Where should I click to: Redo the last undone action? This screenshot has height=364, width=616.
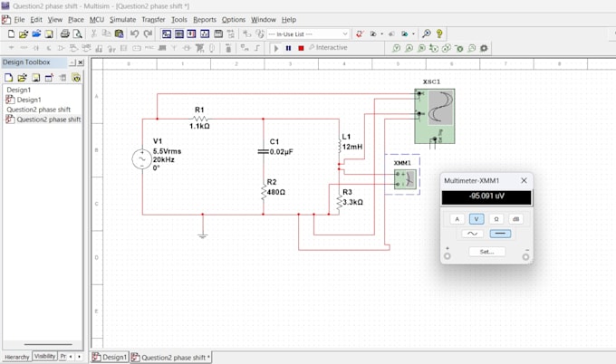[x=148, y=34]
